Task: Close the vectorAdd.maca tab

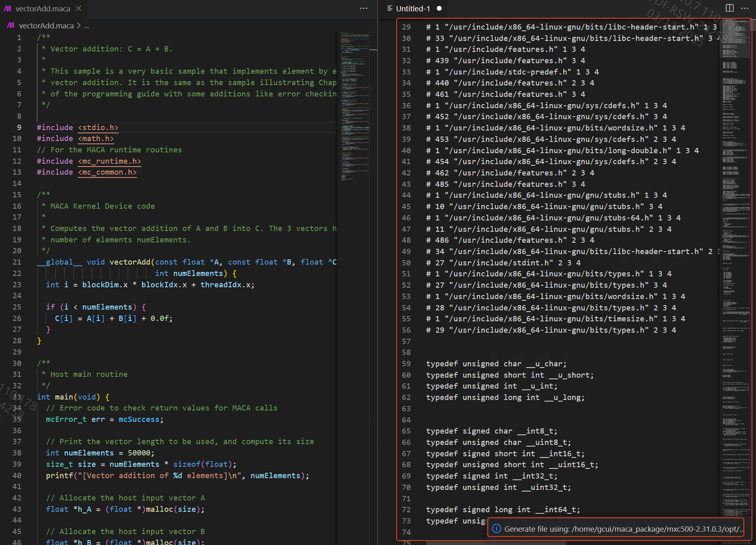Action: click(79, 9)
